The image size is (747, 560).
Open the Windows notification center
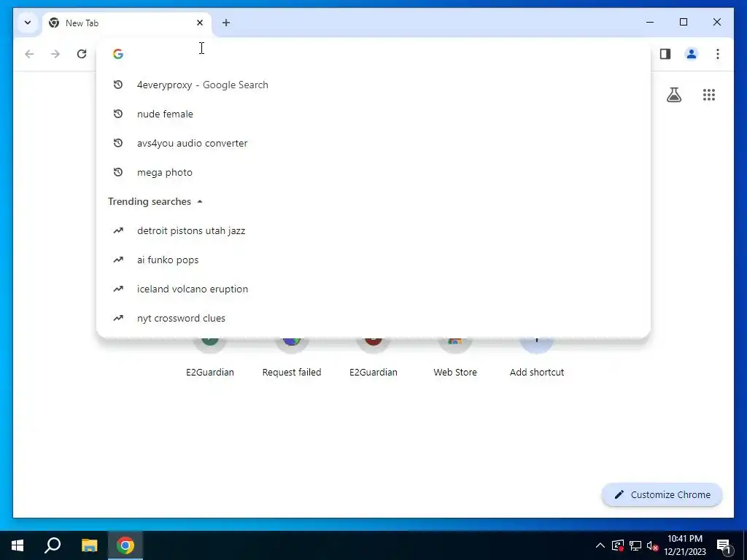pos(723,545)
